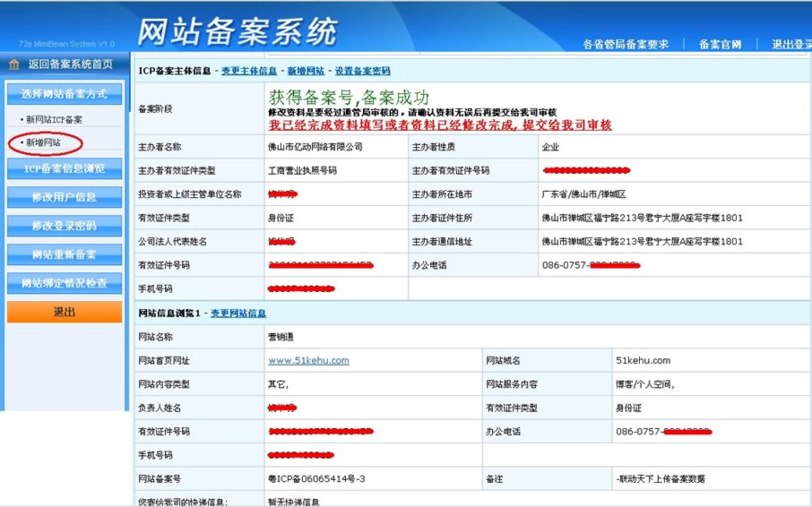The image size is (812, 507).
Task: Choose 网站重新备案 from the sidebar
Action: (x=65, y=254)
